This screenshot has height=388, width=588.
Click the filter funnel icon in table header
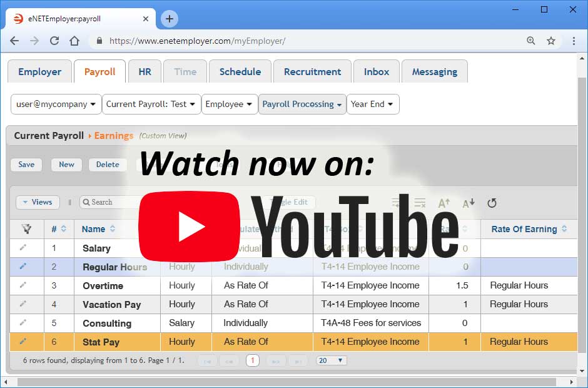[x=26, y=229]
